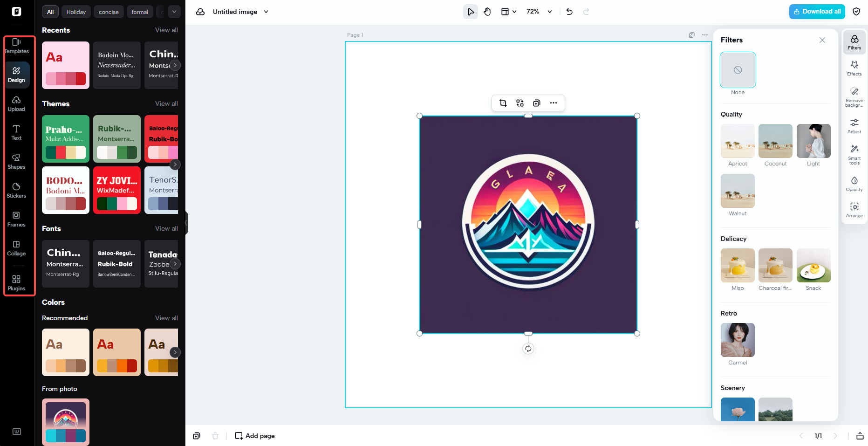The image size is (868, 446).
Task: Select the pointer select tool
Action: pyautogui.click(x=471, y=12)
